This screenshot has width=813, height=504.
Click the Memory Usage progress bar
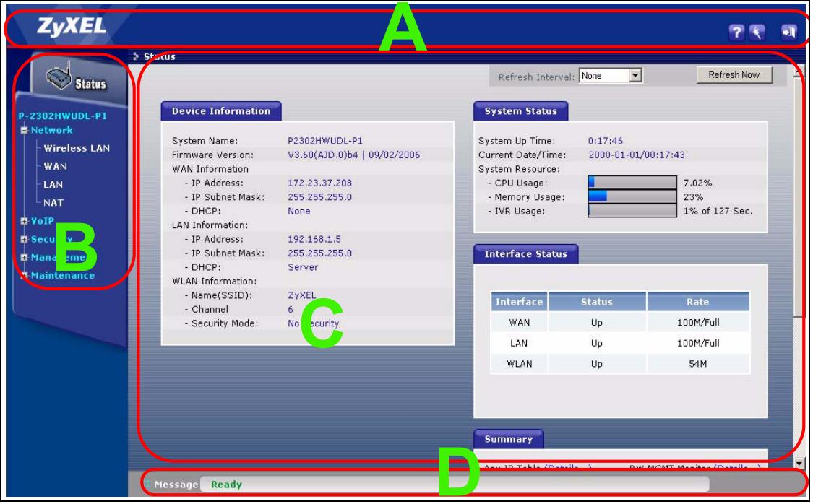pyautogui.click(x=632, y=197)
